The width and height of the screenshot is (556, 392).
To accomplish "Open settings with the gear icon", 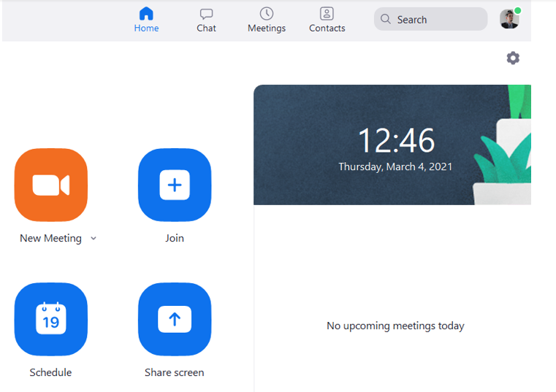I will pyautogui.click(x=513, y=58).
